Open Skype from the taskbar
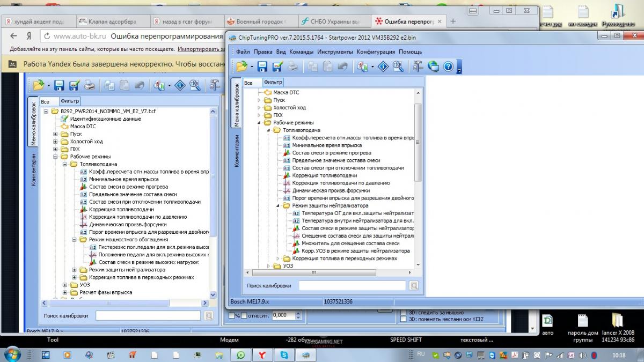This screenshot has height=362, width=644. [284, 354]
